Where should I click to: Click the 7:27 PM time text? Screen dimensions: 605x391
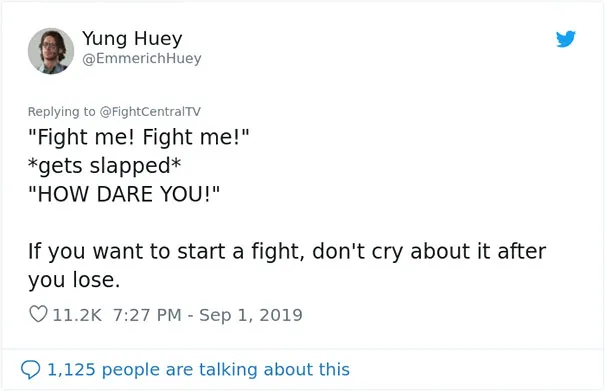pyautogui.click(x=147, y=315)
